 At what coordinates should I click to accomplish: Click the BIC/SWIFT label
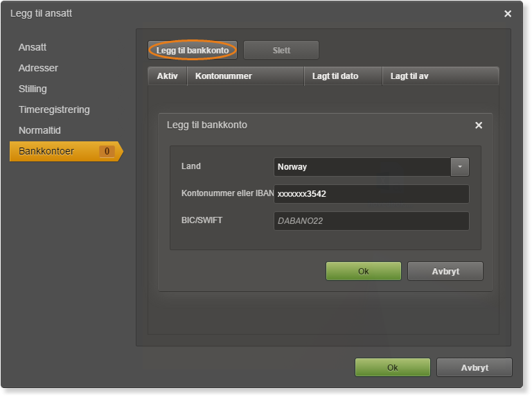pos(202,220)
